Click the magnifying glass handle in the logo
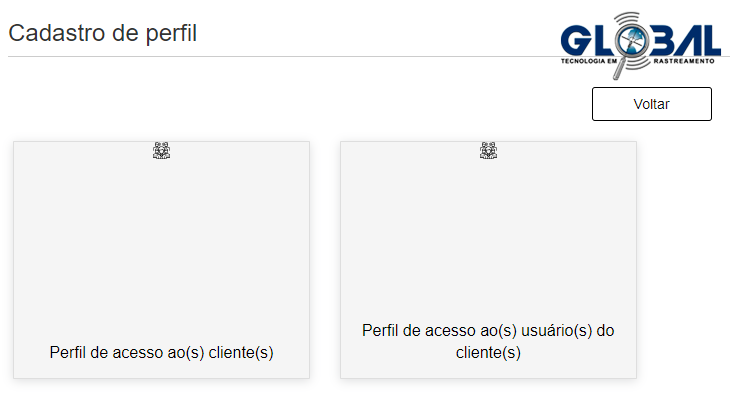This screenshot has width=730, height=411. [619, 69]
